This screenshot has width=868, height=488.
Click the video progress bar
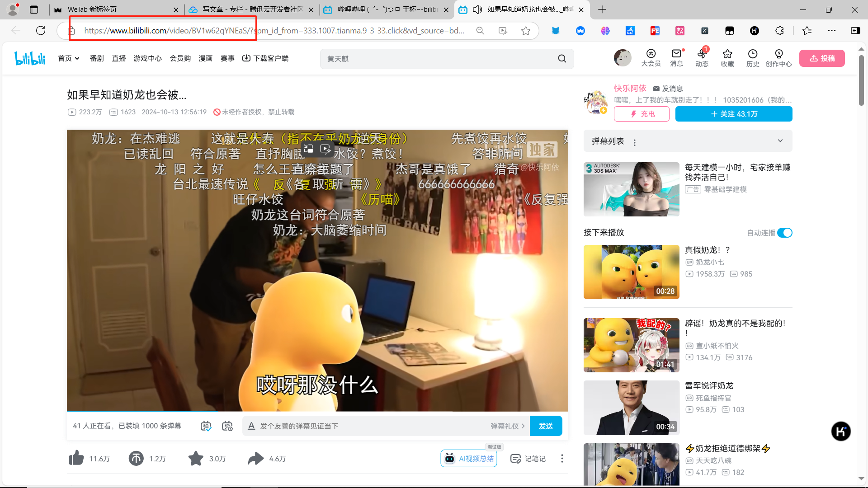point(317,411)
